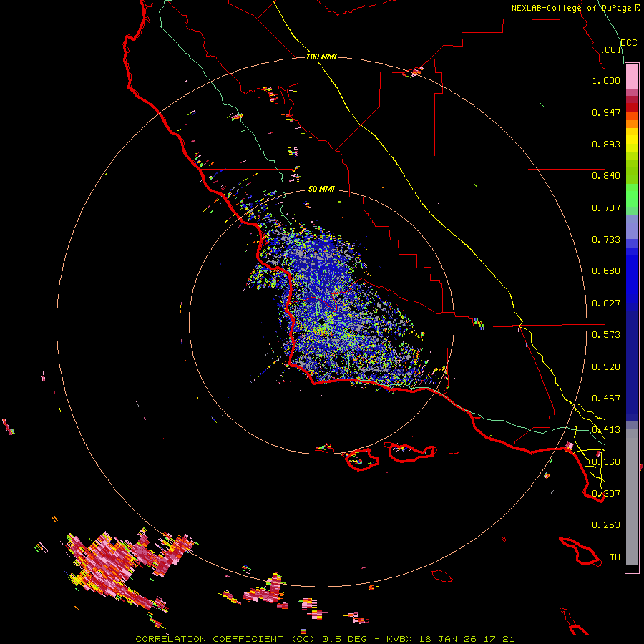
Task: Select the 0.947 scale value
Action: [606, 112]
